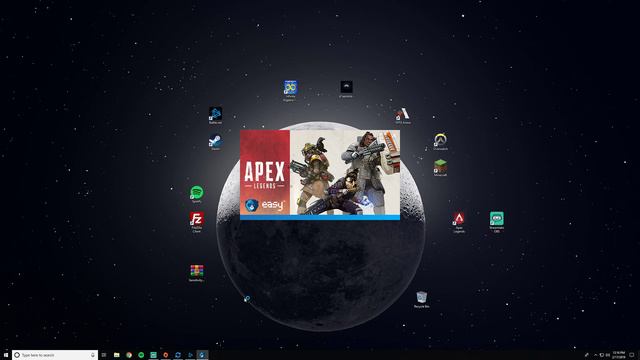Switch to Spotify in the taskbar

point(141,355)
